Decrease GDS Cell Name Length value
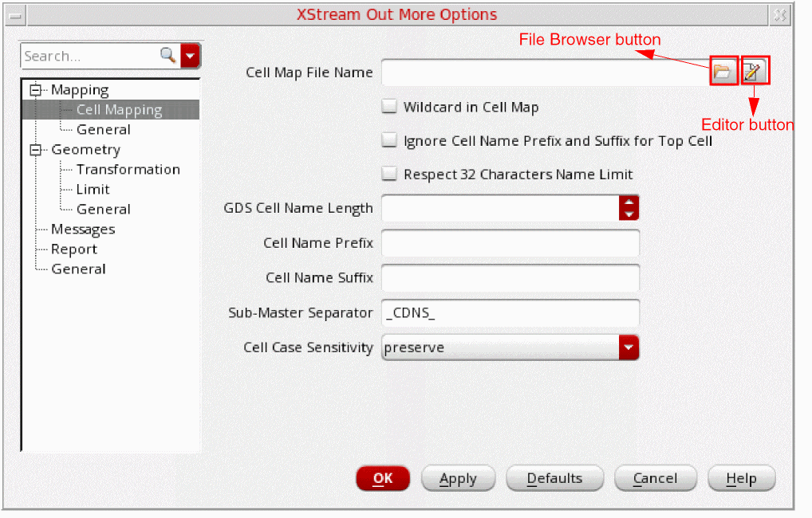812x518 pixels. click(x=629, y=214)
